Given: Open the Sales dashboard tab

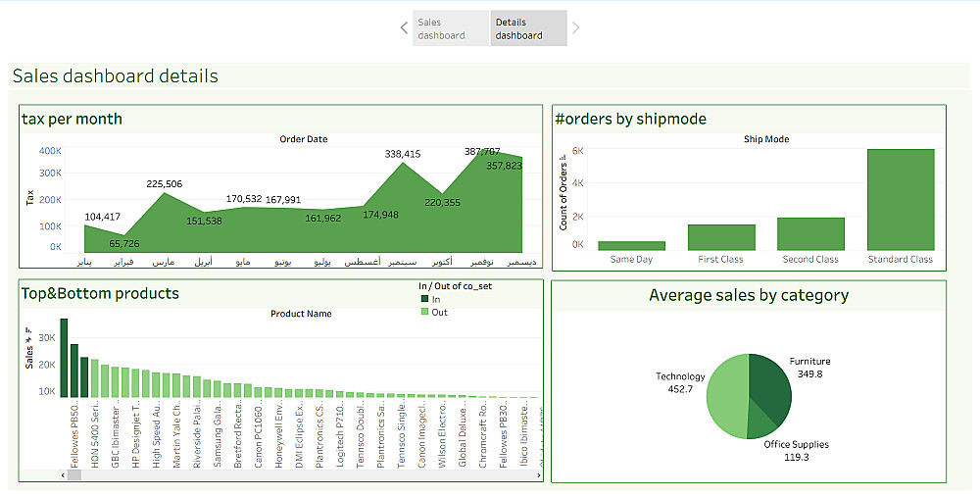Looking at the screenshot, I should point(451,28).
